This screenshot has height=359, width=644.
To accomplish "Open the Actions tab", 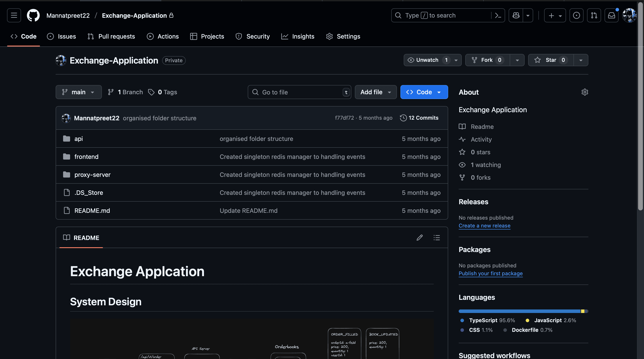I will [x=163, y=37].
